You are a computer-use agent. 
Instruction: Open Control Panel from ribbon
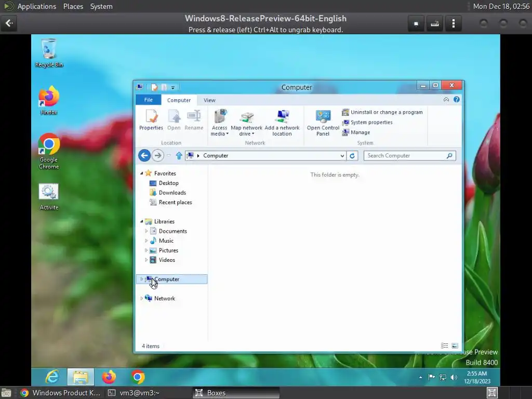pyautogui.click(x=323, y=123)
